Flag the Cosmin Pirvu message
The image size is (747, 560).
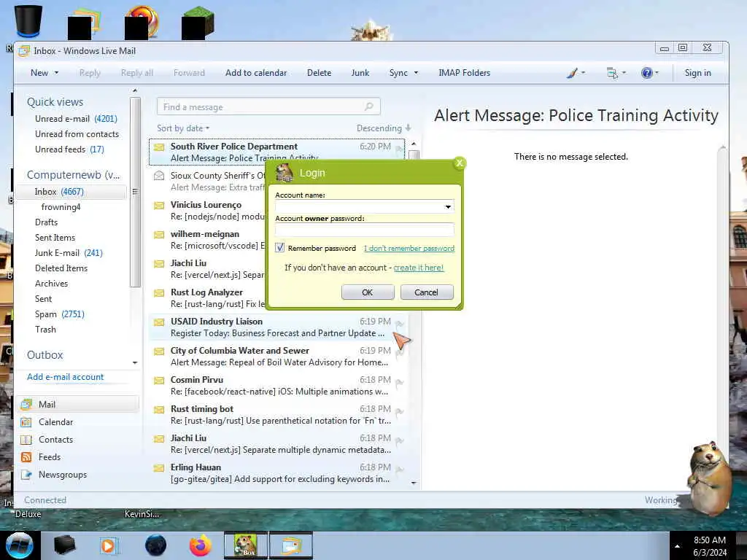click(400, 382)
